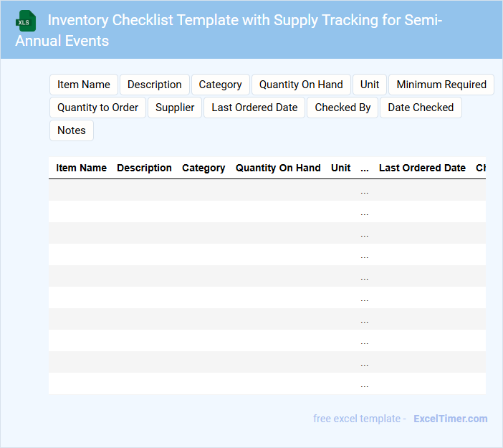Click the Description column header in table
Image resolution: width=503 pixels, height=448 pixels.
pyautogui.click(x=144, y=168)
